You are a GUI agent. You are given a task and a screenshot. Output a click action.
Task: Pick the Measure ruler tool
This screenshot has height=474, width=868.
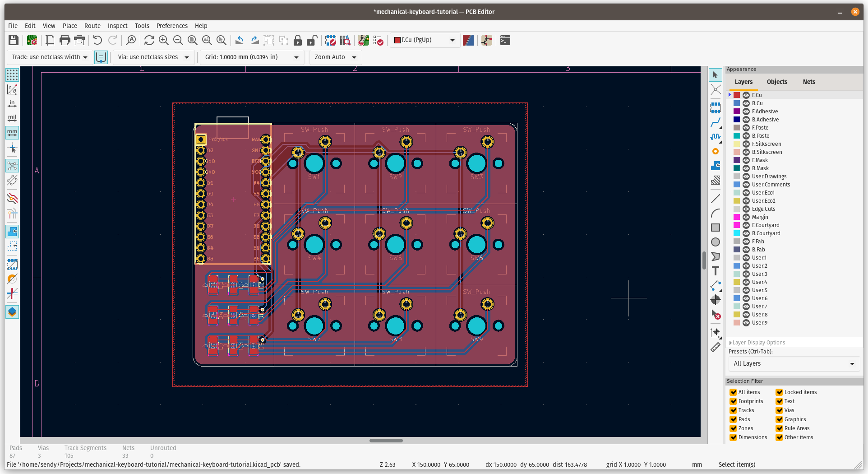coord(716,347)
